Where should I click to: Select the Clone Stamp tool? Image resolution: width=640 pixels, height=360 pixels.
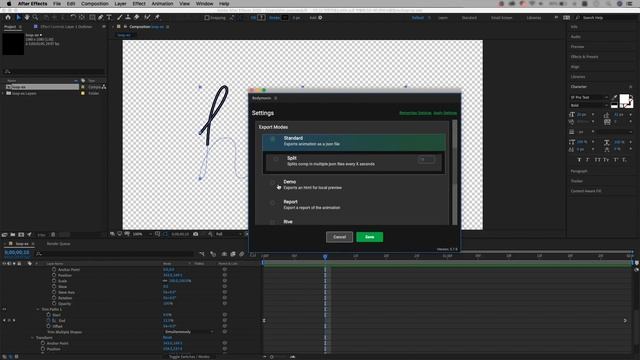click(128, 18)
